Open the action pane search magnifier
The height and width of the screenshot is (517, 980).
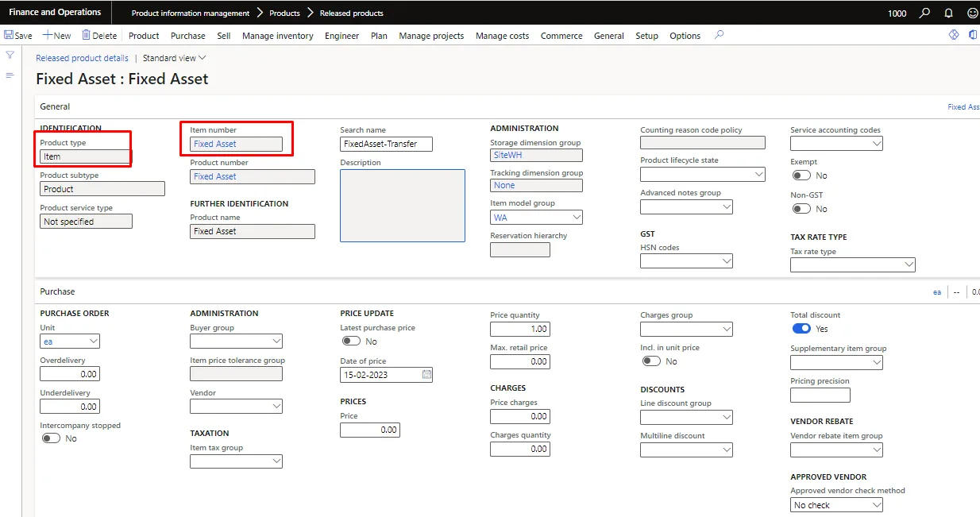720,35
